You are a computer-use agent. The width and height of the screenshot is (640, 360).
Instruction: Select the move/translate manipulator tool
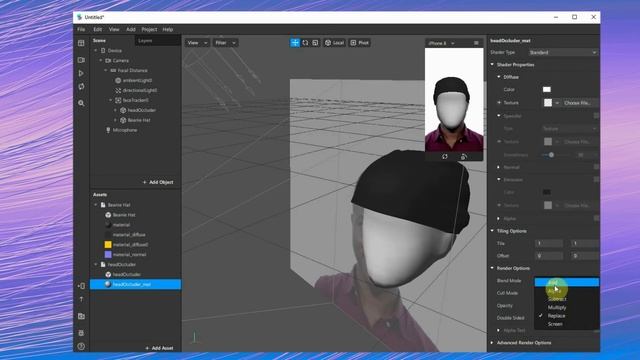click(x=295, y=43)
